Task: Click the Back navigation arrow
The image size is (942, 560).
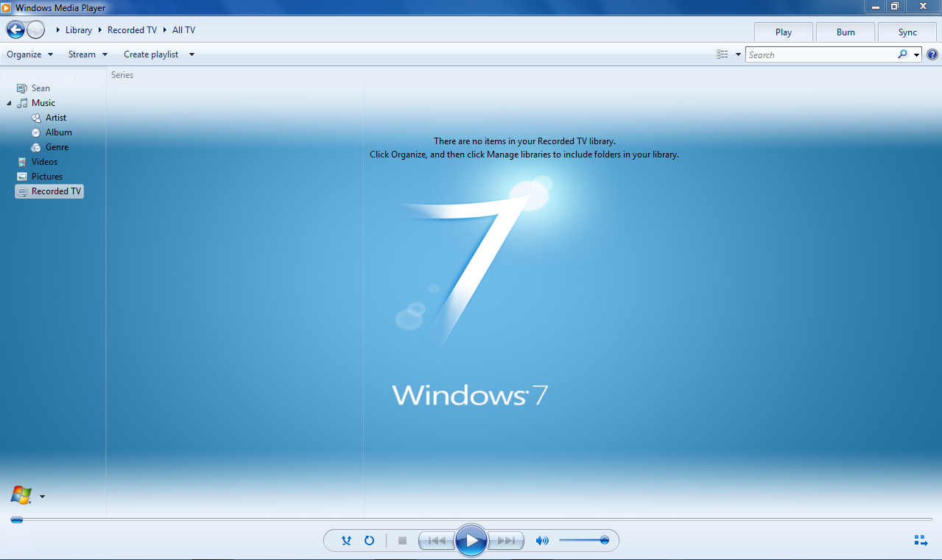Action: click(x=15, y=30)
